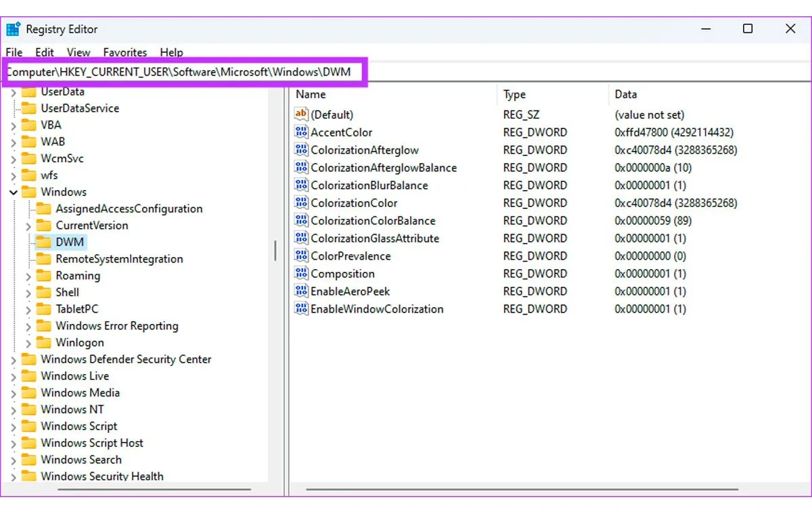Select the DWM folder icon
Viewport: 812px width, 514px height.
coord(44,242)
